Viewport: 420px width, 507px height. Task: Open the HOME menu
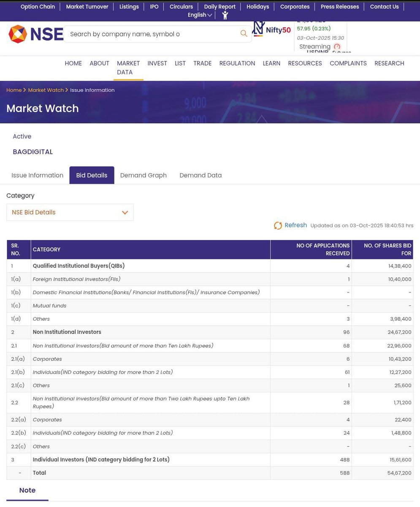(x=73, y=63)
